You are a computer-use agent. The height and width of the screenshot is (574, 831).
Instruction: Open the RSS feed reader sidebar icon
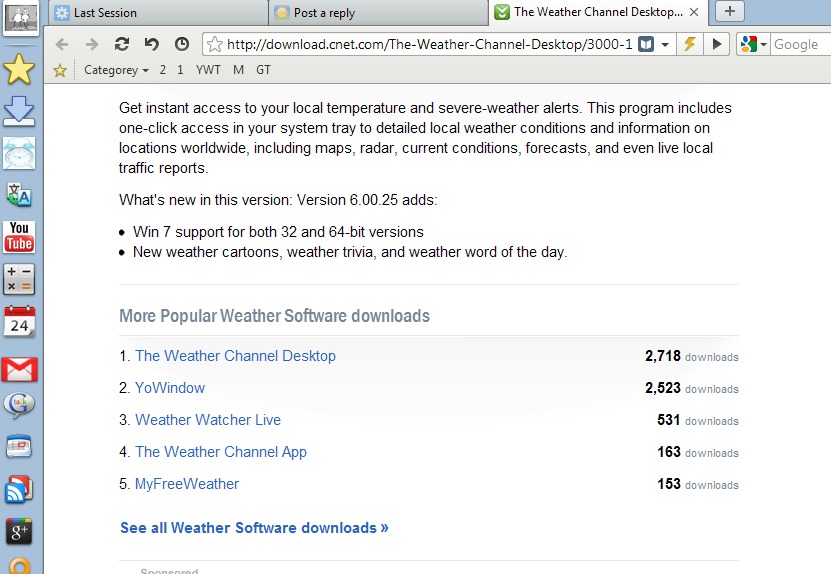pyautogui.click(x=19, y=489)
